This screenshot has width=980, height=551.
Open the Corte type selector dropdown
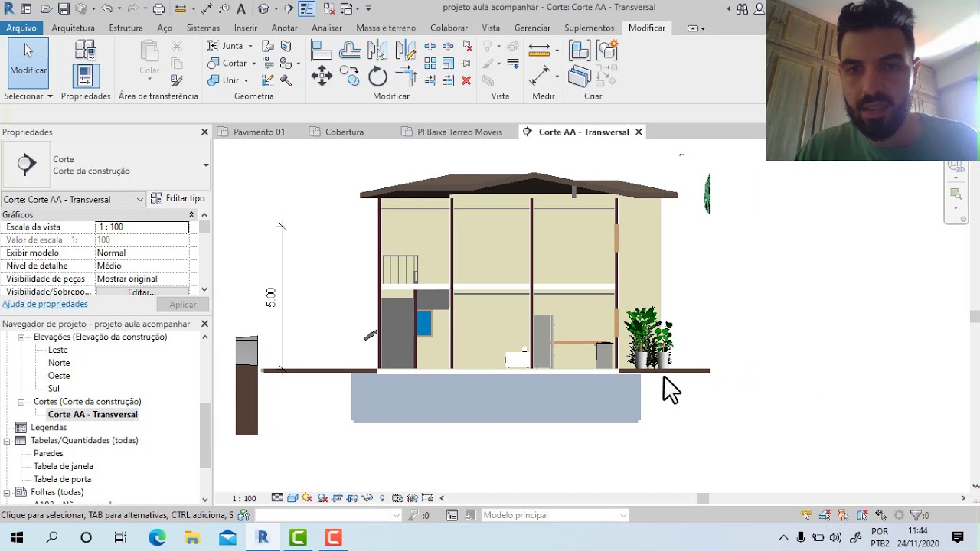(x=205, y=165)
